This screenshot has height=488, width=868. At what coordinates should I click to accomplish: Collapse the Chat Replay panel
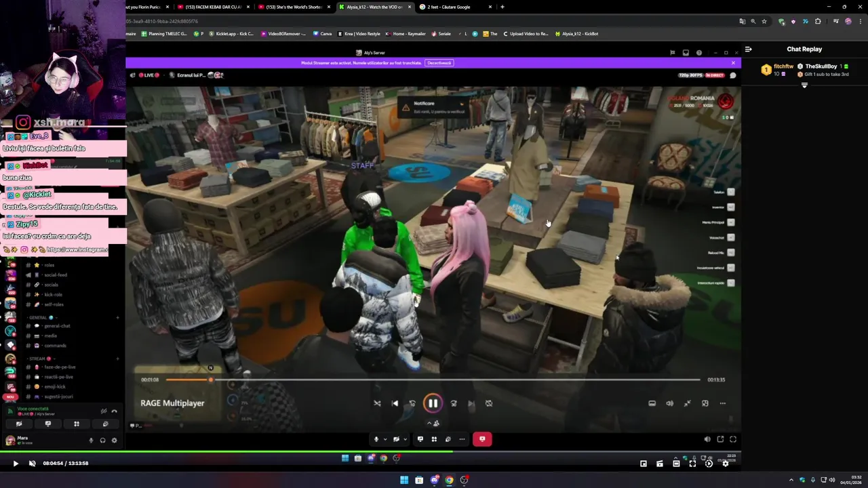(748, 49)
